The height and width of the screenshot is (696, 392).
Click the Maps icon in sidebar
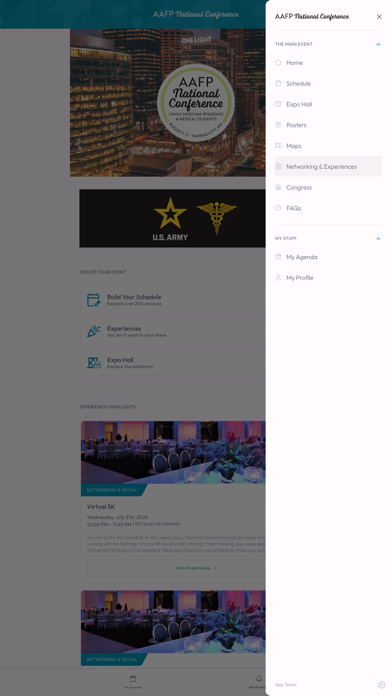click(x=278, y=146)
